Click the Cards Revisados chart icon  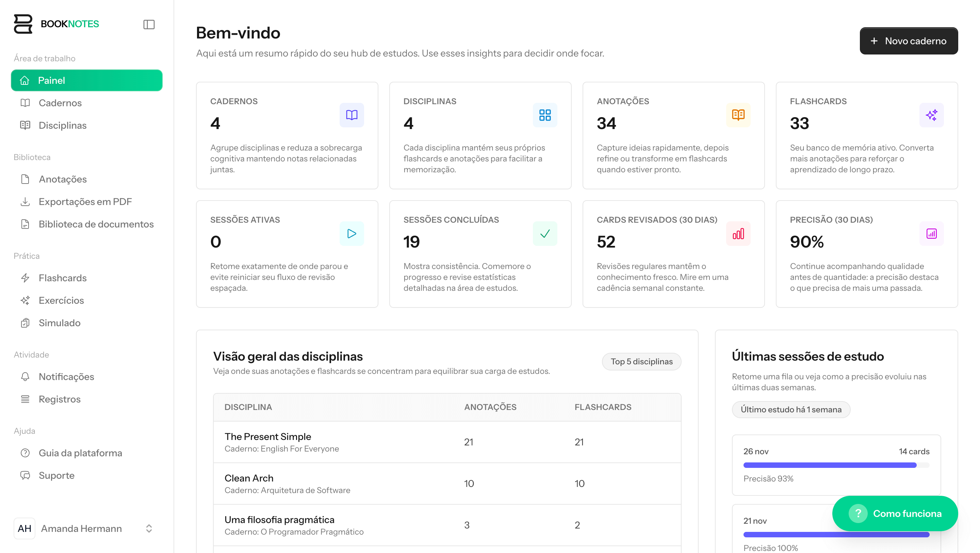click(738, 233)
